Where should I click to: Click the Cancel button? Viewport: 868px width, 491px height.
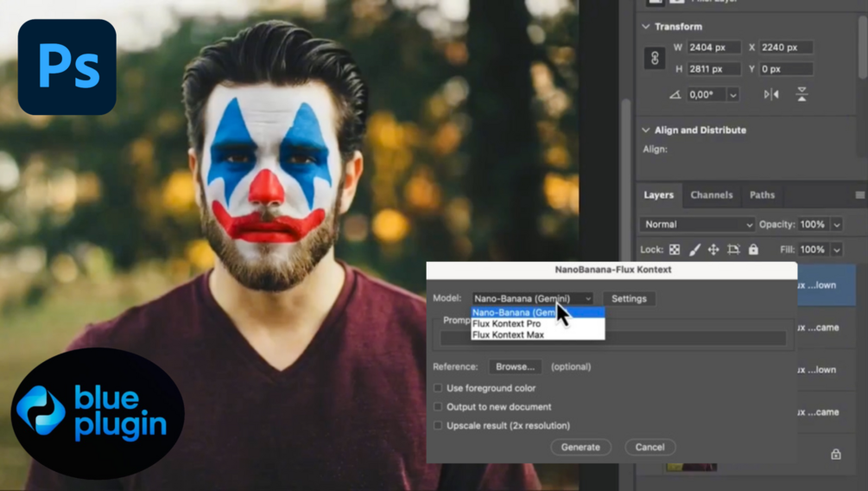[x=649, y=447]
